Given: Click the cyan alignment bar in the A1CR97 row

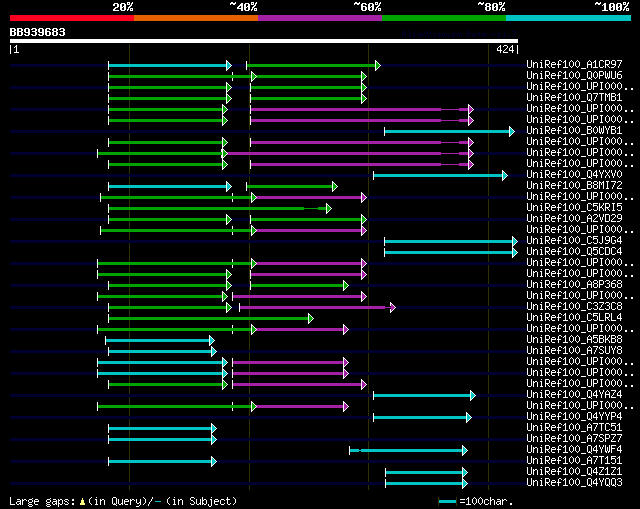Looking at the screenshot, I should coord(170,65).
